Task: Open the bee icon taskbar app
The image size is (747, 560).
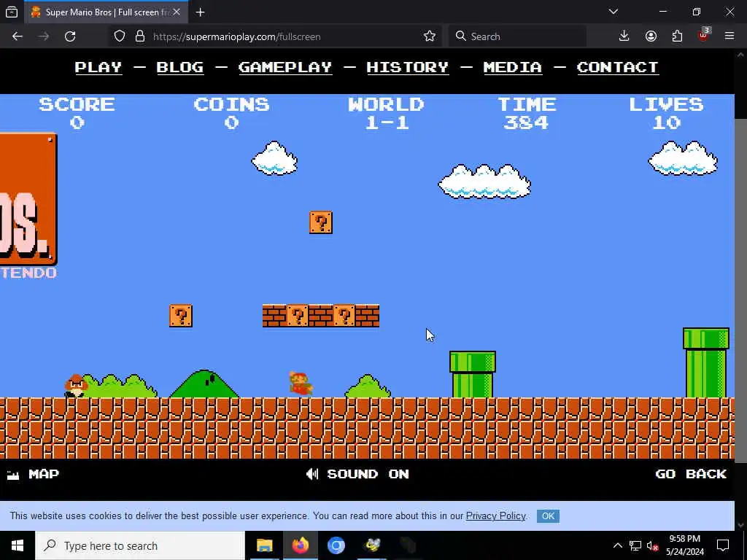Action: 372,545
